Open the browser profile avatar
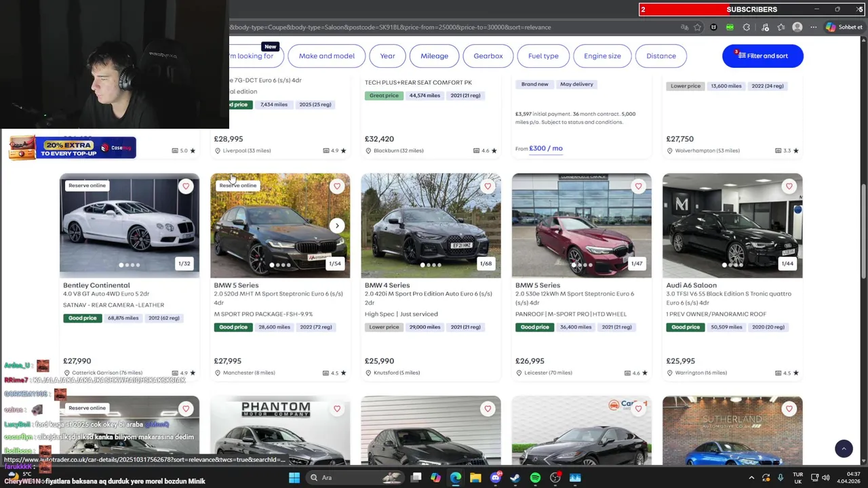 tap(797, 27)
